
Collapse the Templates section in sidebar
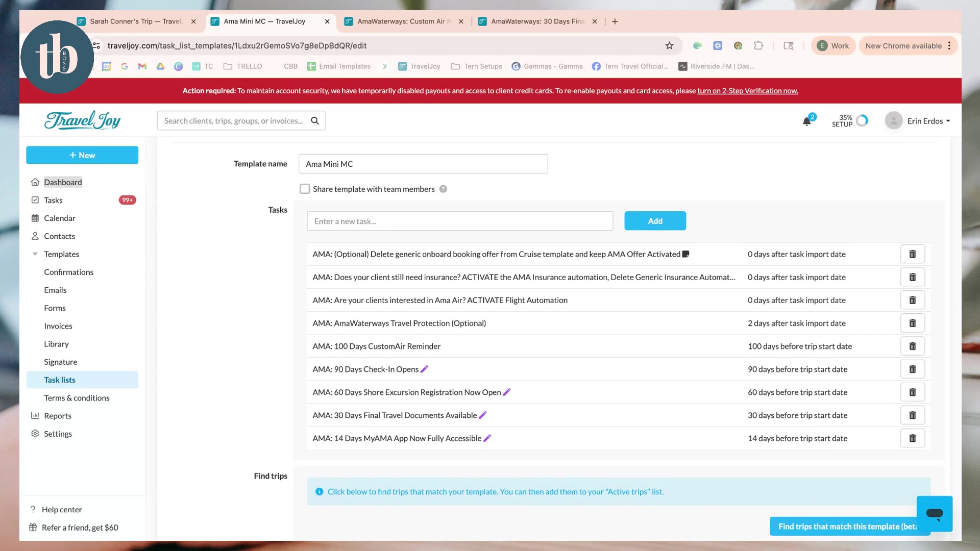[x=35, y=254]
